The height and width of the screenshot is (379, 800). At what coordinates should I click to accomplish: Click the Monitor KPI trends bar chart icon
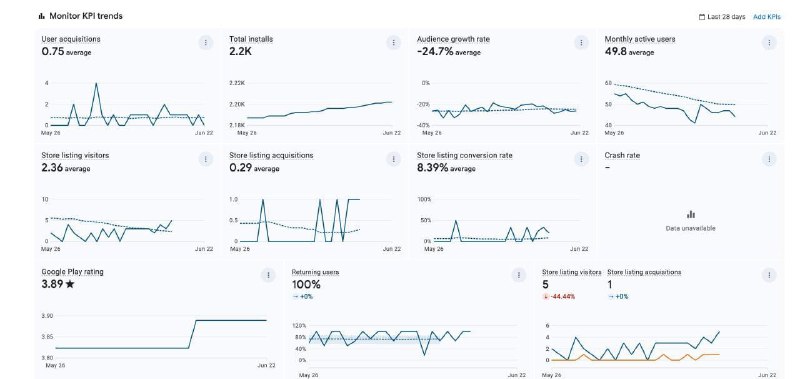pyautogui.click(x=41, y=16)
